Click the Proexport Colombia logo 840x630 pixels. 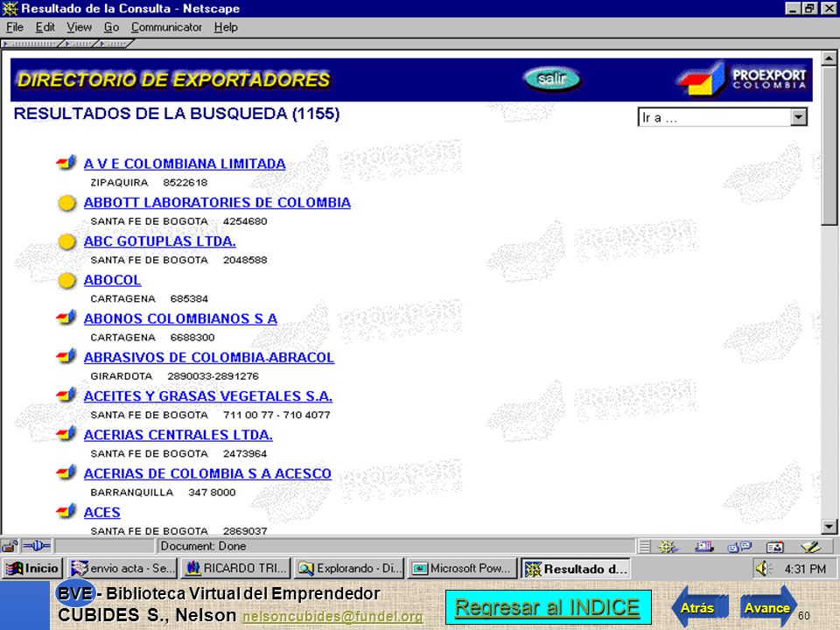pyautogui.click(x=741, y=79)
